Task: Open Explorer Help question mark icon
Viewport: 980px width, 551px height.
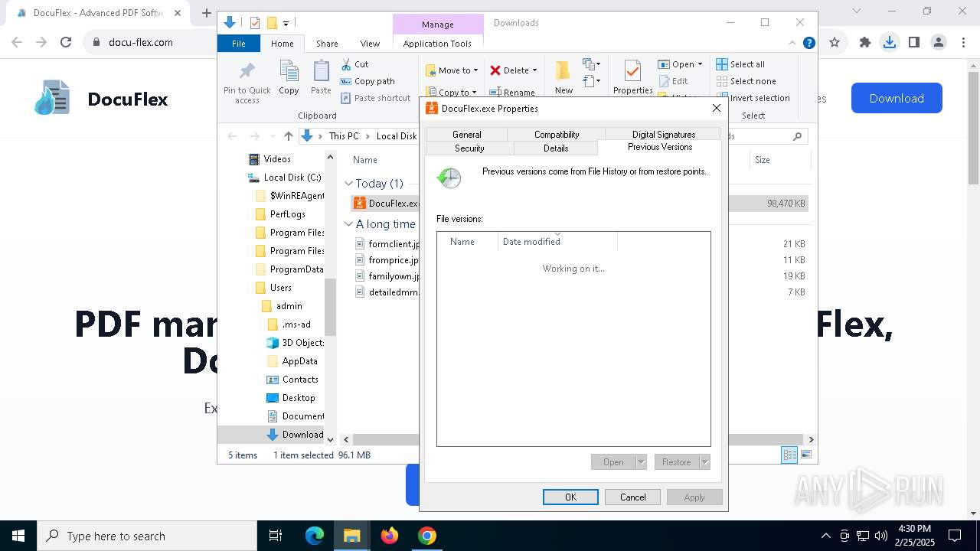Action: tap(808, 43)
